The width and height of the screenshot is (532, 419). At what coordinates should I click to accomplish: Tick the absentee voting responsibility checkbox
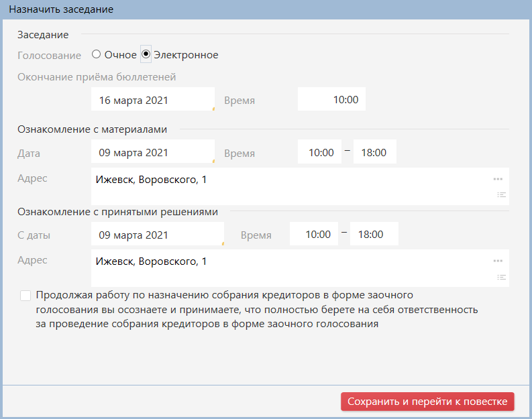click(25, 296)
